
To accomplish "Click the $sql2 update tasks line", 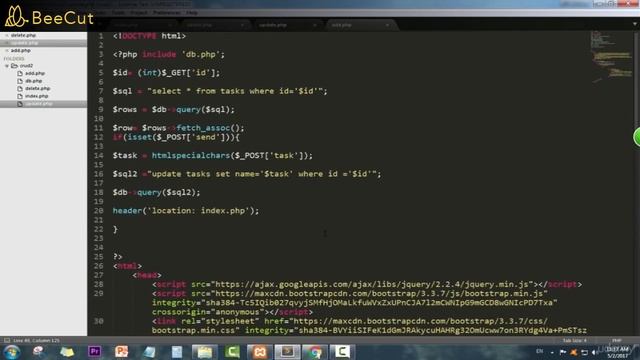I will [x=247, y=174].
